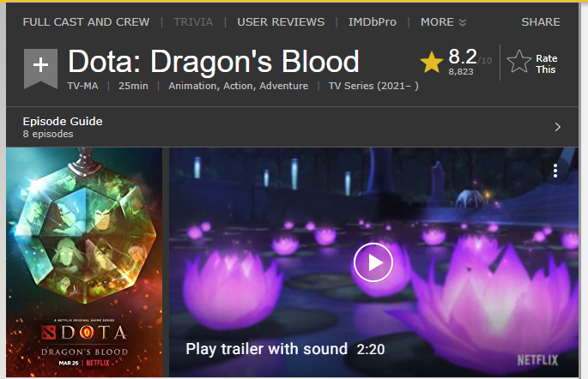This screenshot has height=379, width=588.
Task: Click the Rate This star icon
Action: (518, 62)
